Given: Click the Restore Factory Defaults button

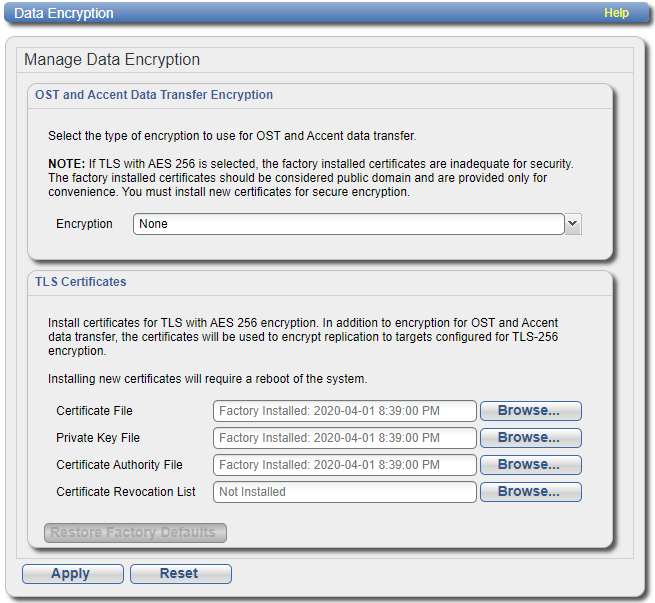Looking at the screenshot, I should pos(134,533).
